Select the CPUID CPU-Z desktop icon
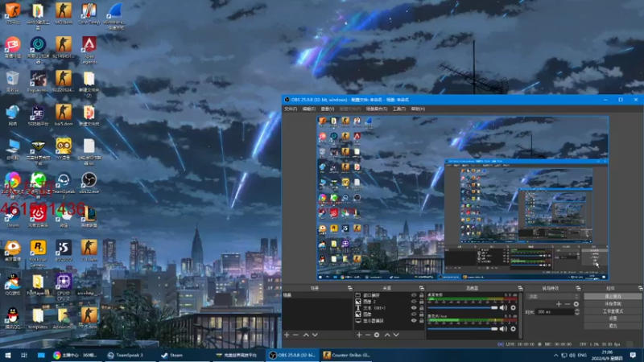The width and height of the screenshot is (644, 362). pos(64,287)
